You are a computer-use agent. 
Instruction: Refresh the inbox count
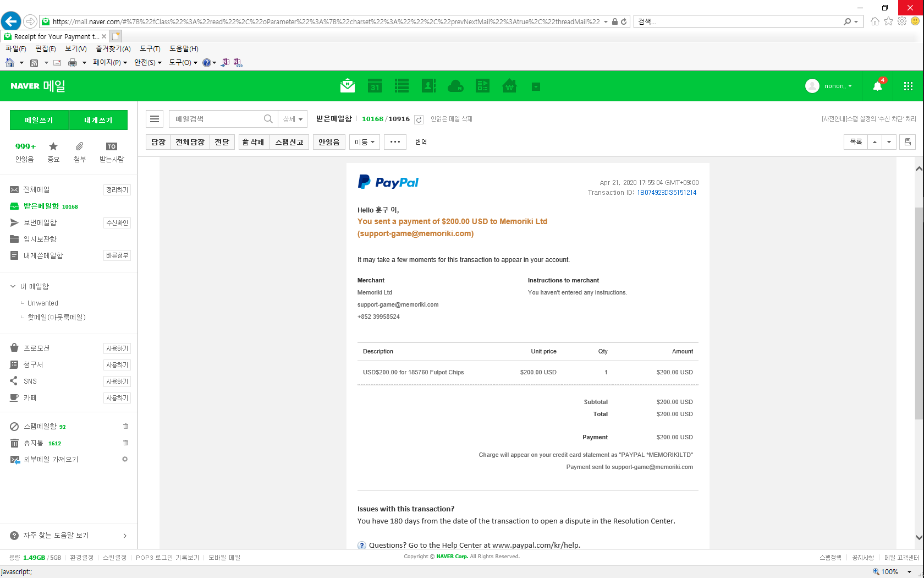tap(419, 119)
